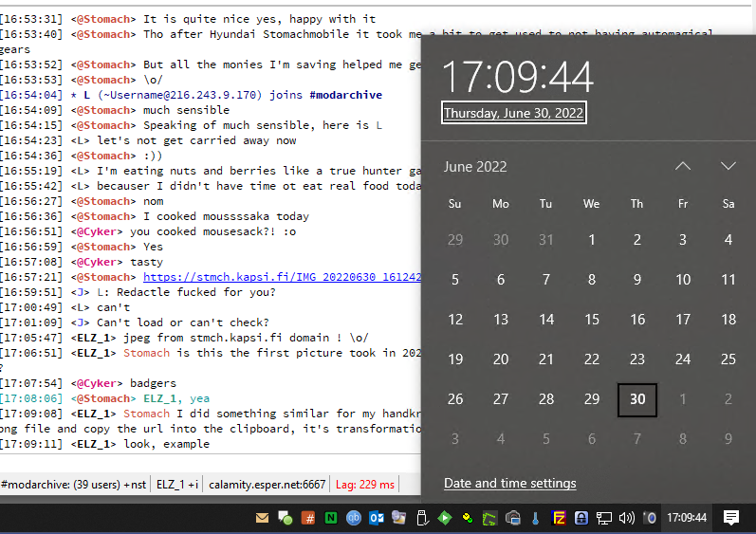Select June 30 in the calendar
756x534 pixels.
pos(637,399)
